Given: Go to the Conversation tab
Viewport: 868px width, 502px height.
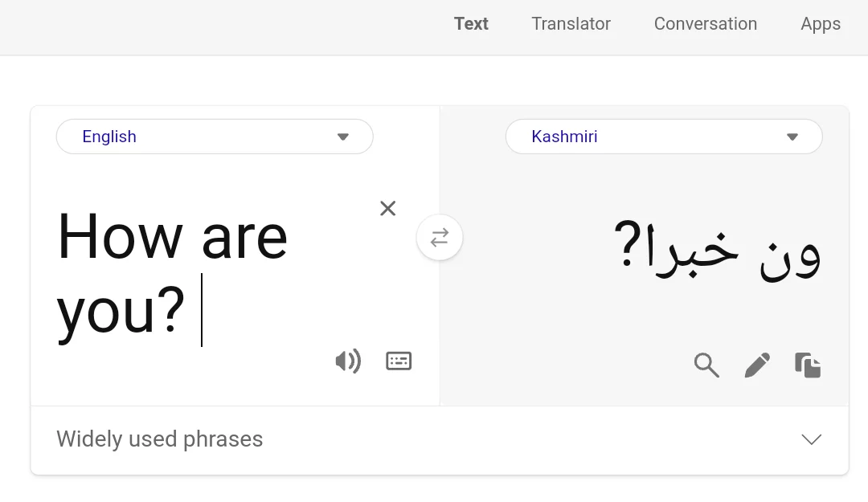Looking at the screenshot, I should tap(705, 24).
